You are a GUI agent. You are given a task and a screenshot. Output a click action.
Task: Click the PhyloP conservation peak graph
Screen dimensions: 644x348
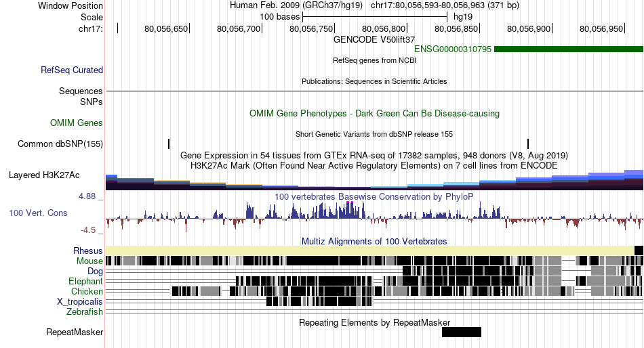tap(374, 216)
